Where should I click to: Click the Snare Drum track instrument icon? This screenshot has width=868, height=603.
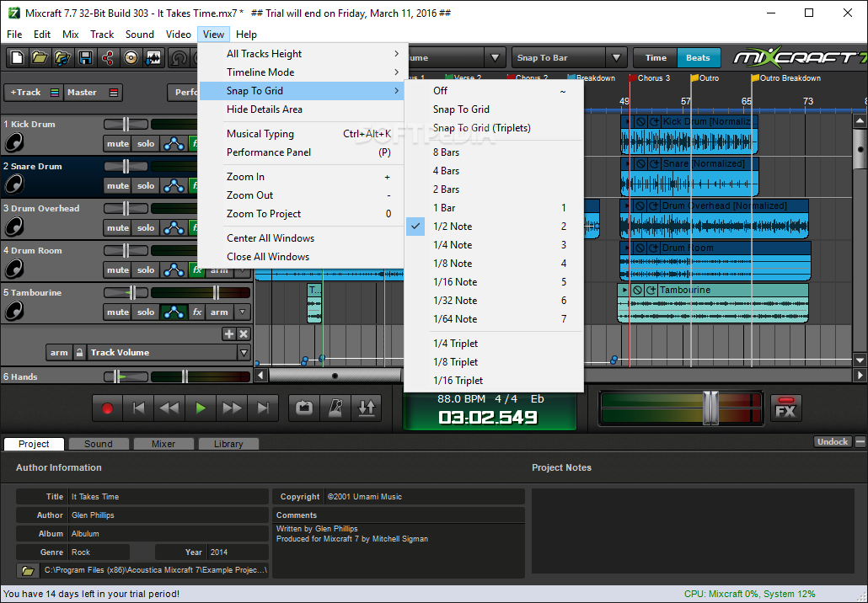click(13, 184)
